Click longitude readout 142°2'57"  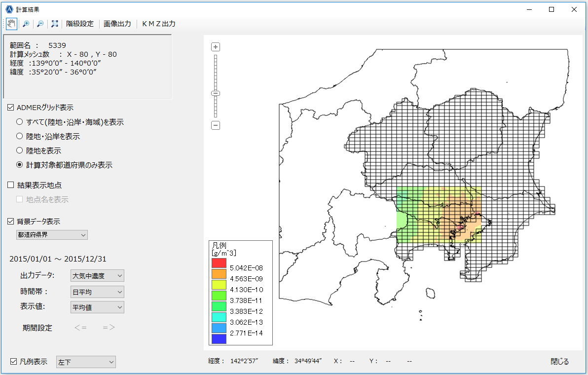[x=245, y=361]
